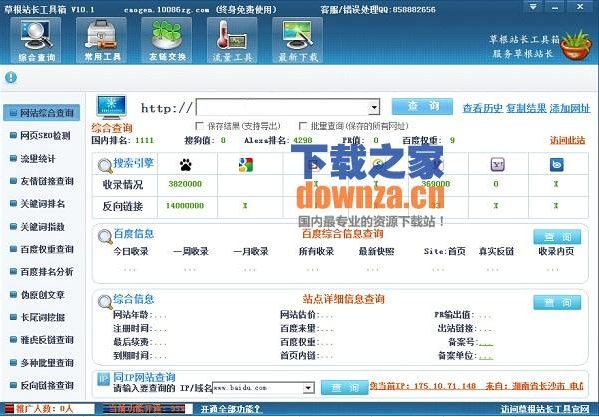
Task: Tick the 保存结果 (支持导出) checkbox
Action: [x=199, y=126]
